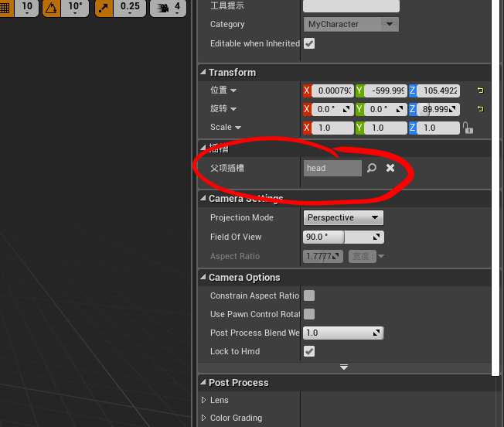
Task: Edit Scale Y value field
Action: (386, 128)
